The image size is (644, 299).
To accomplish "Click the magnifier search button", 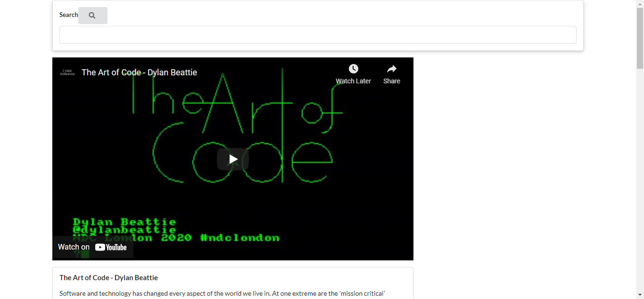I will (x=93, y=16).
